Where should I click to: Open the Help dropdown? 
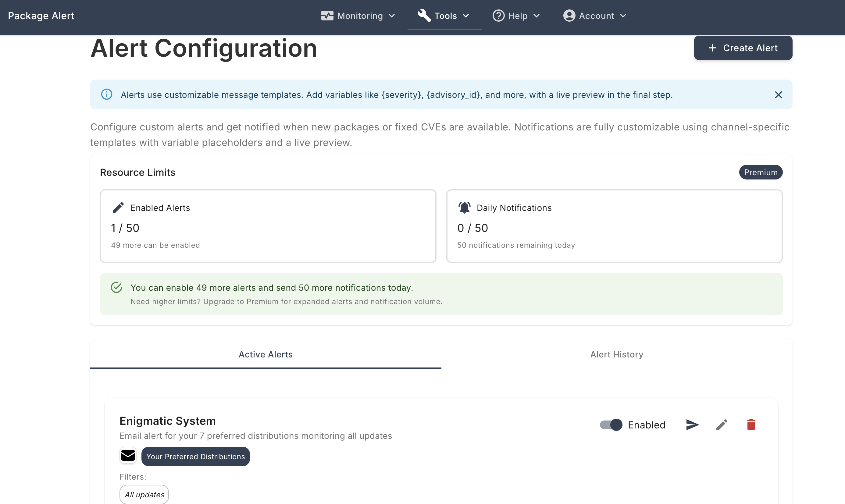pos(516,16)
